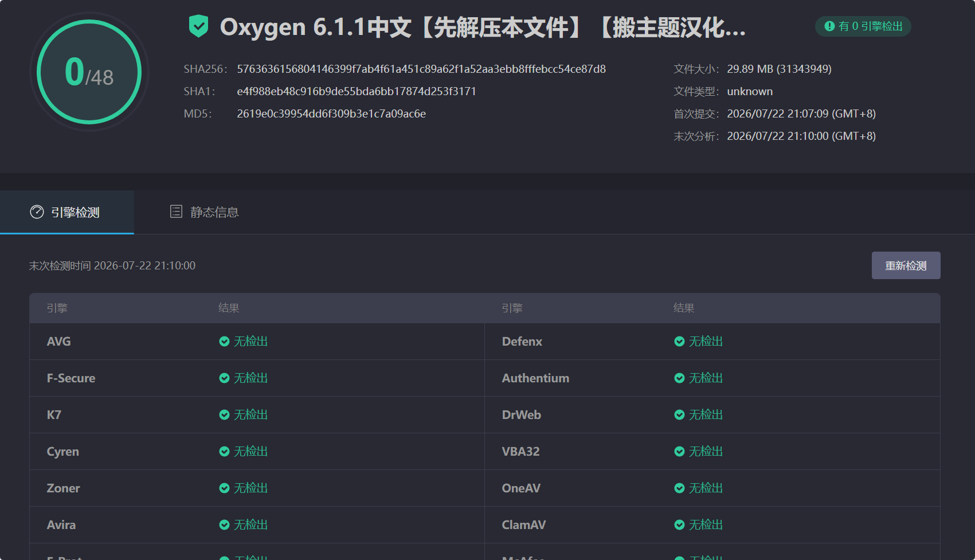The height and width of the screenshot is (560, 975).
Task: Click green check icon in K7 row
Action: (224, 415)
